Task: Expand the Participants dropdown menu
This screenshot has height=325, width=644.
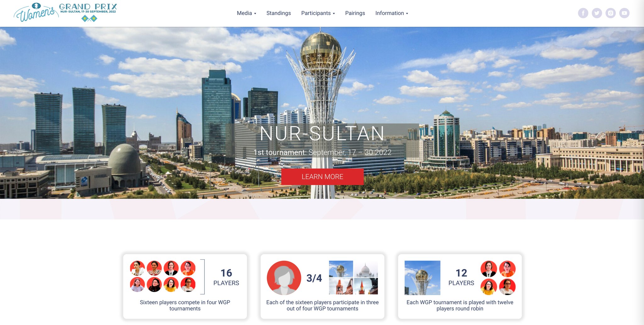Action: click(318, 13)
